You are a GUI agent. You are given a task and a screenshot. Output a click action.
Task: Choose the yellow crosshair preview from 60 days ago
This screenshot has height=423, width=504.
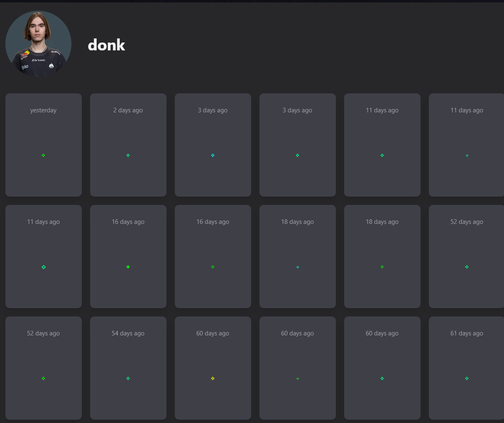pos(213,378)
